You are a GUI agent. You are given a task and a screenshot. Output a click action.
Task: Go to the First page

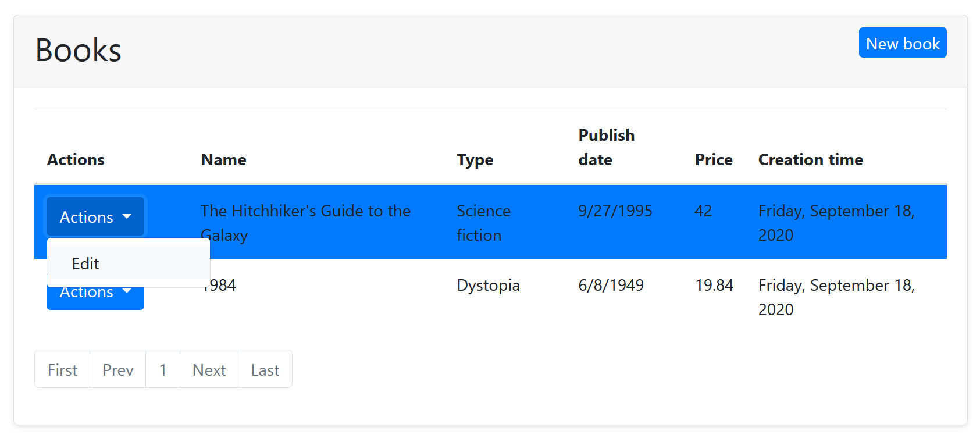62,369
